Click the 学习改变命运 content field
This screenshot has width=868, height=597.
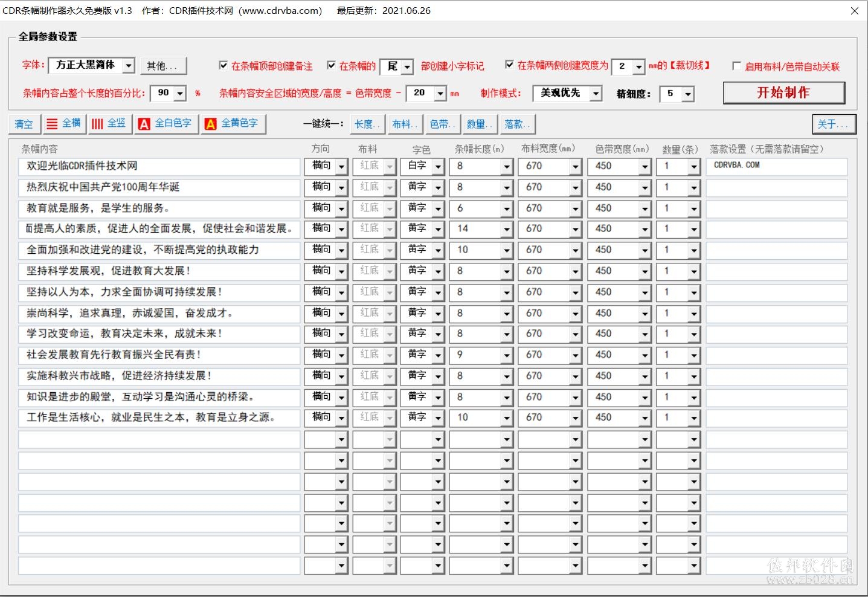tap(159, 334)
